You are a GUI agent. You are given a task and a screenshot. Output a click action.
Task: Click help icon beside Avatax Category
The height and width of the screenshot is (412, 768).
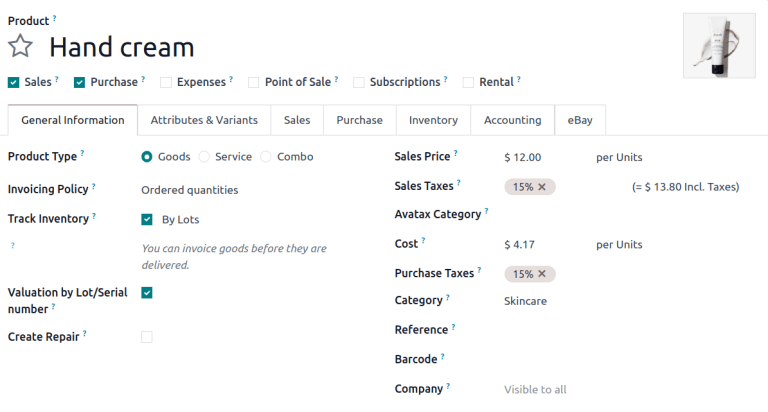487,211
